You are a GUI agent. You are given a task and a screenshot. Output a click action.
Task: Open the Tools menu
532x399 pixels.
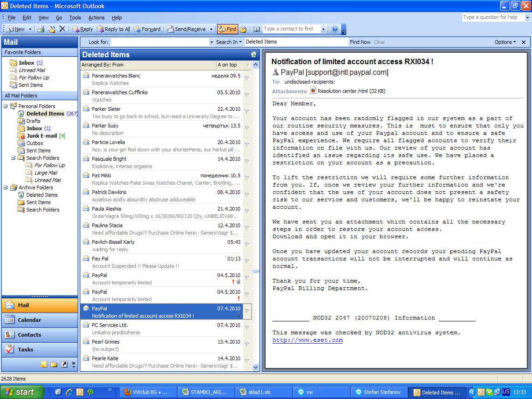coord(75,18)
